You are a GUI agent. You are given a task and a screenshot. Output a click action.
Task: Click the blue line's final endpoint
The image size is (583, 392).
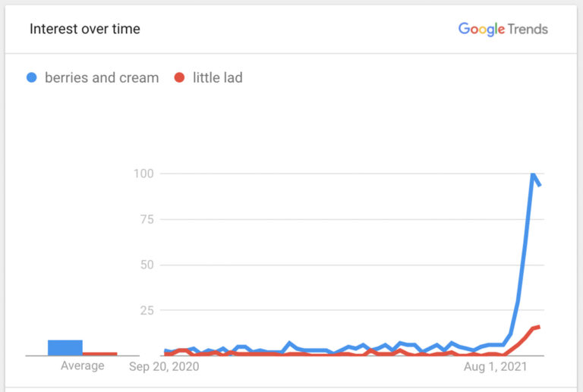(540, 185)
